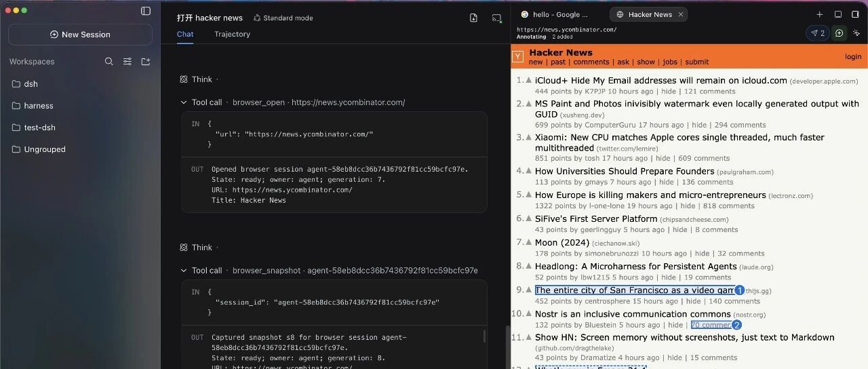Upvote the Moon (2024) story

[x=530, y=243]
